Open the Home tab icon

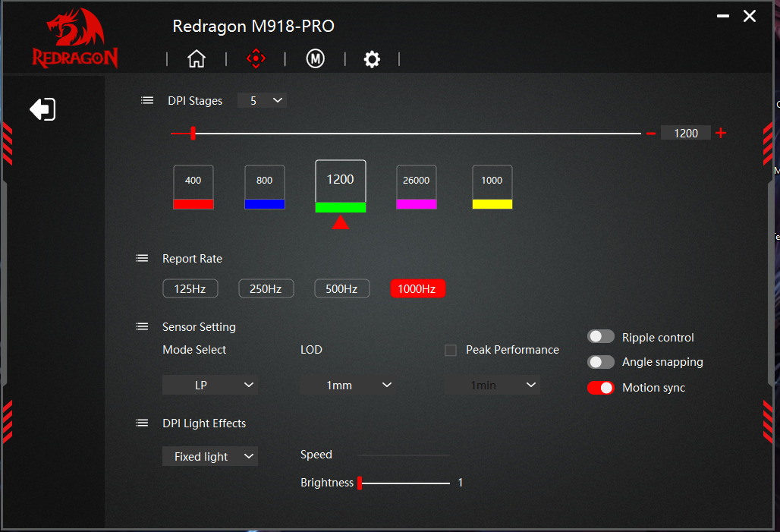[x=197, y=58]
